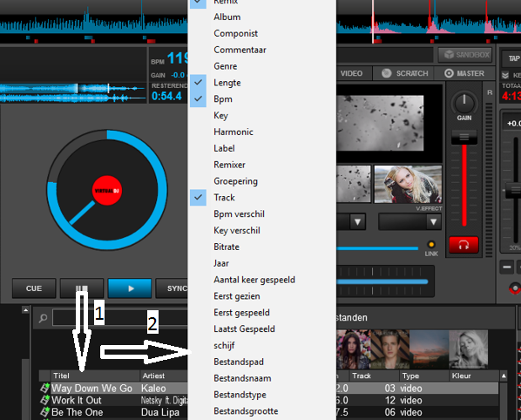Click the Dua Lipa artist cell

[160, 412]
